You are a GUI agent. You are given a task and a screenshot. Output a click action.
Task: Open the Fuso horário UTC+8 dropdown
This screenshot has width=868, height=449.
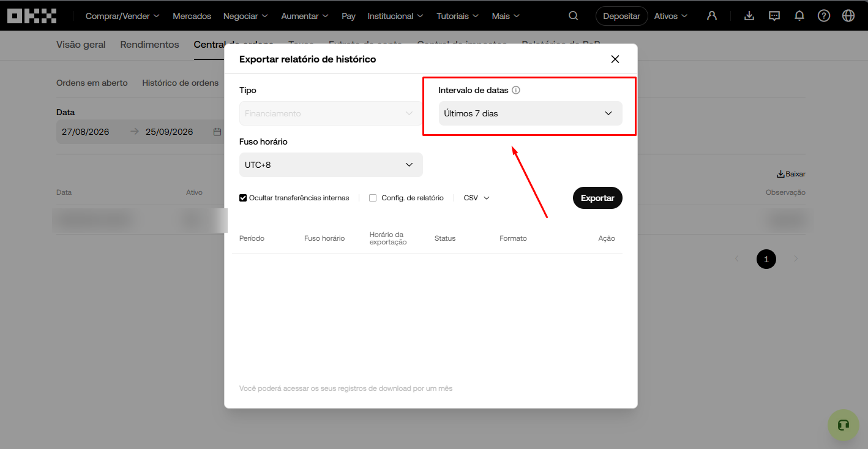pos(331,165)
